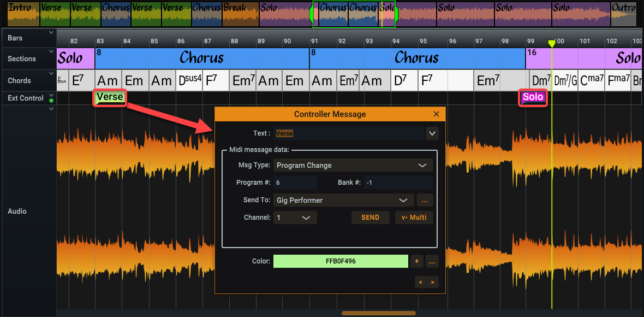
Task: Go to next controller message arrow
Action: click(x=432, y=283)
